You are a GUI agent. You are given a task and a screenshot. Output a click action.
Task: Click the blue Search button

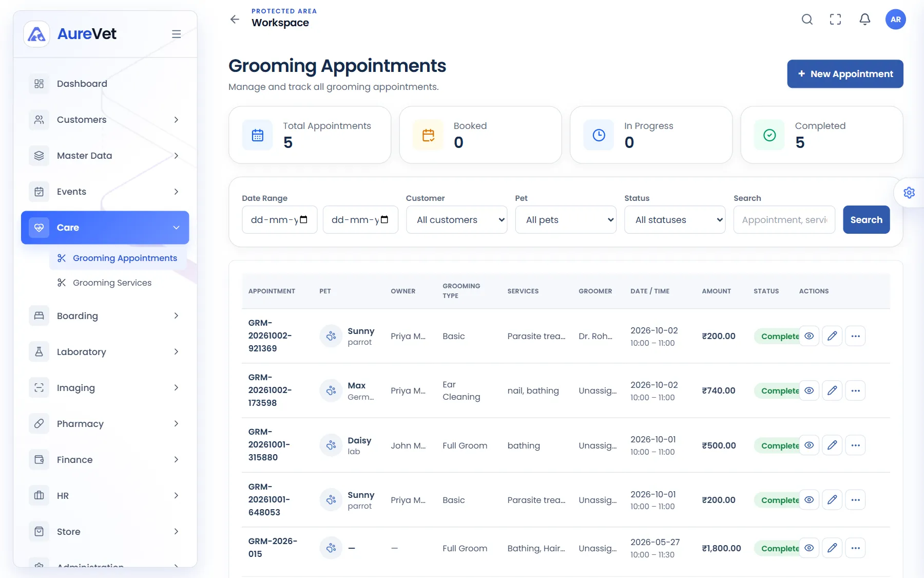coord(866,220)
